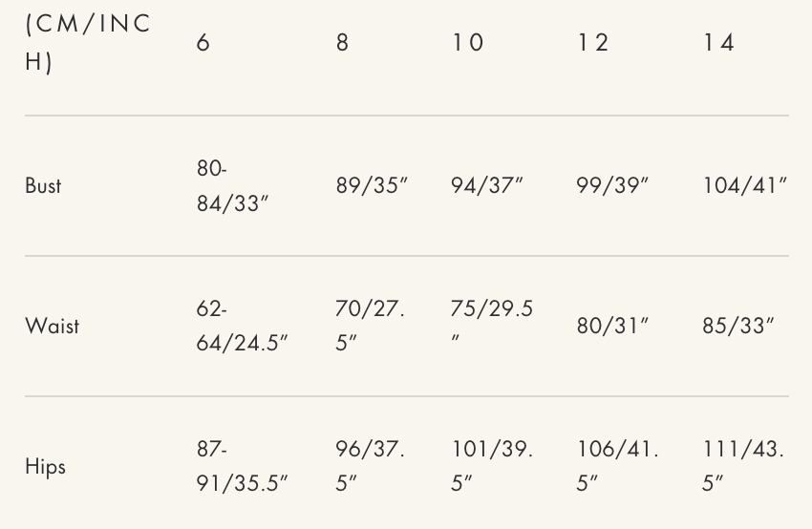Click the size 14 column header

pyautogui.click(x=718, y=43)
